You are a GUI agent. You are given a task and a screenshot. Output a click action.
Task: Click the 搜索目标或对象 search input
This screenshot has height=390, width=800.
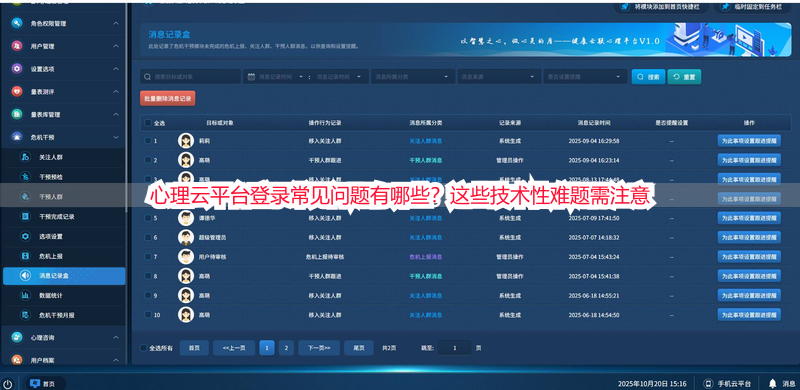tap(190, 77)
